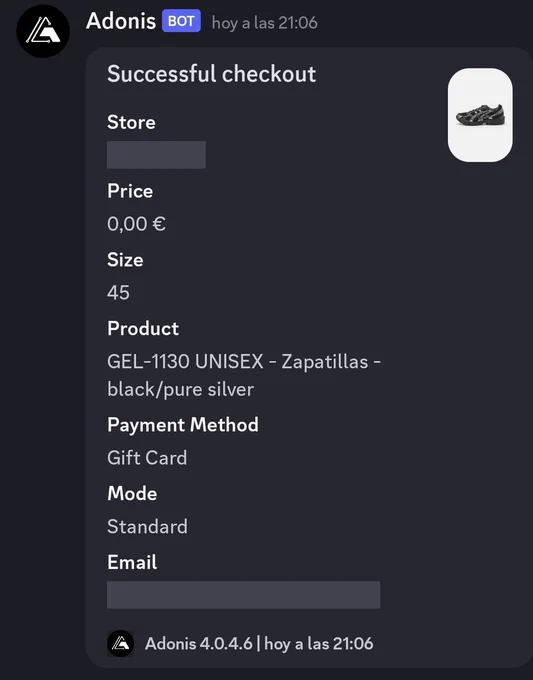The image size is (533, 680).
Task: Click the BOT badge next to Adonis
Action: click(181, 21)
